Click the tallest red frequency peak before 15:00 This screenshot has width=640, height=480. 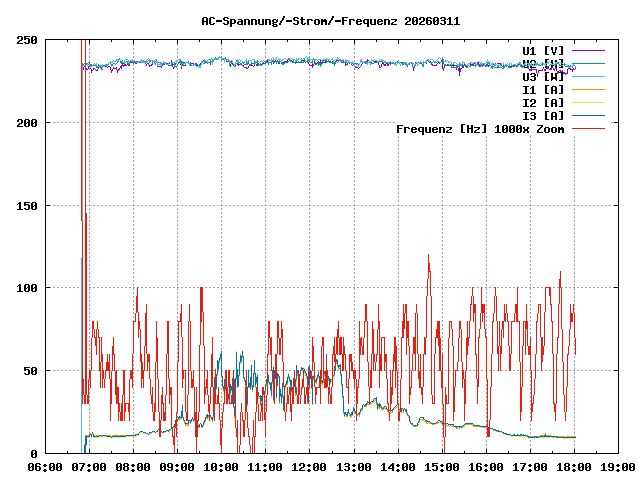[x=428, y=256]
